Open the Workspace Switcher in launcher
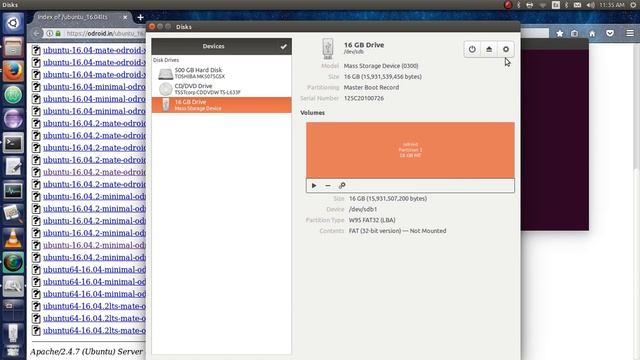The width and height of the screenshot is (640, 360). (x=13, y=310)
